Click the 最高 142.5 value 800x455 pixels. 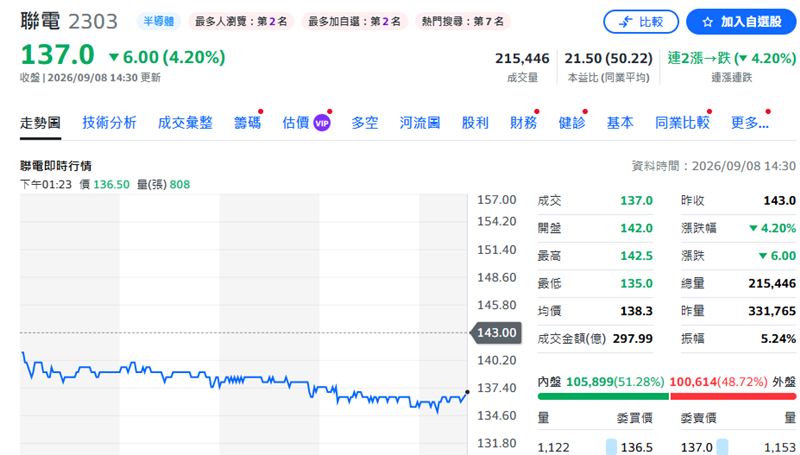click(x=636, y=256)
